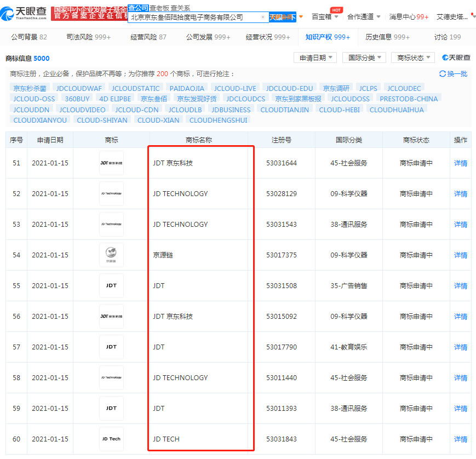Image resolution: width=476 pixels, height=459 pixels.
Task: Click registration number 53011393
Action: (x=282, y=408)
